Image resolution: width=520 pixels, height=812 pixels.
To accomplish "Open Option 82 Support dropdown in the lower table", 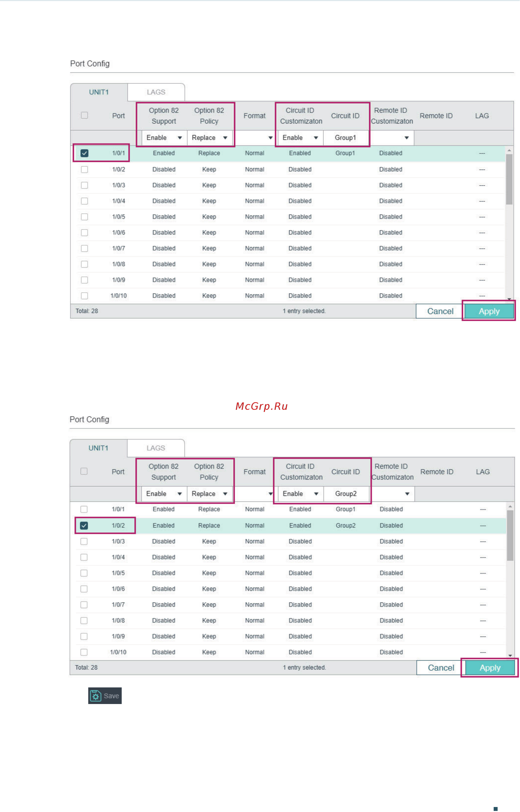I will [164, 494].
